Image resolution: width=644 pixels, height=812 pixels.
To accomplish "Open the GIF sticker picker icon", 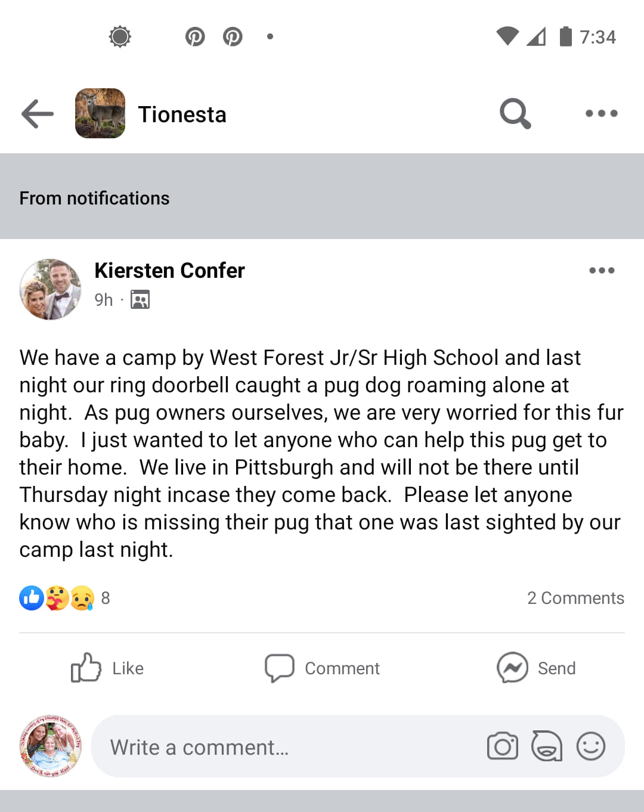I will point(547,746).
